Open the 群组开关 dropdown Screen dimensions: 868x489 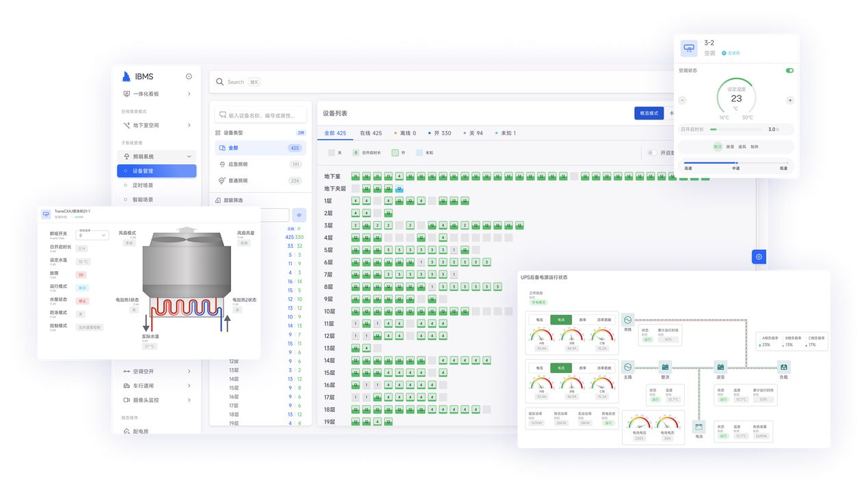(x=92, y=235)
